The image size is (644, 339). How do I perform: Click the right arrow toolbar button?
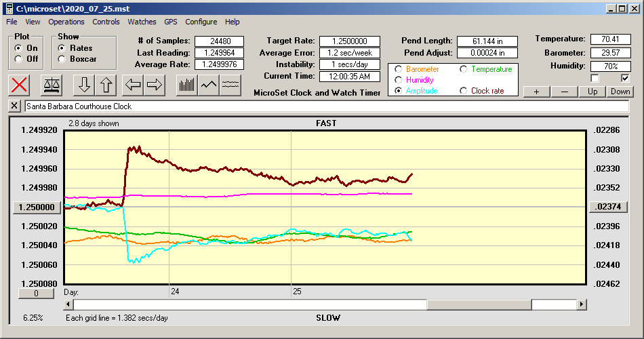click(155, 85)
